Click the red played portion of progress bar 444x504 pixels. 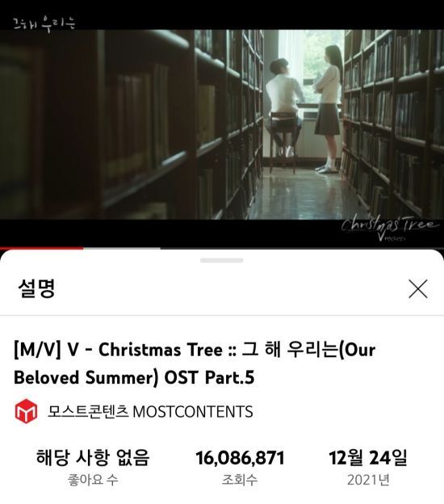point(41,248)
